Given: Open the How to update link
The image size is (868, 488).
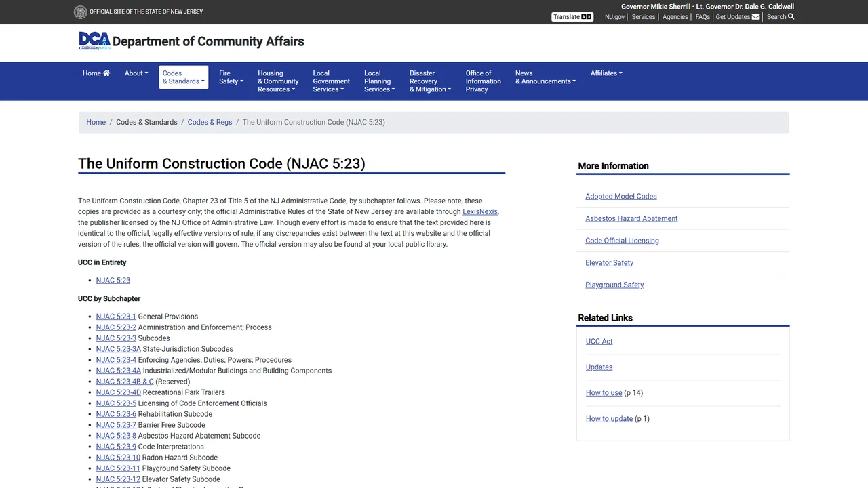Looking at the screenshot, I should pos(610,419).
